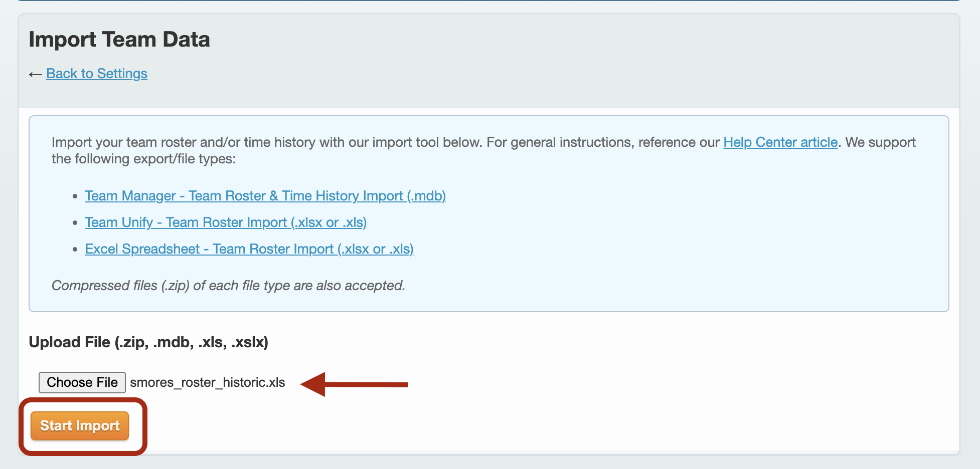980x469 pixels.
Task: Click the 'the following export/file types' text line
Action: coord(143,159)
